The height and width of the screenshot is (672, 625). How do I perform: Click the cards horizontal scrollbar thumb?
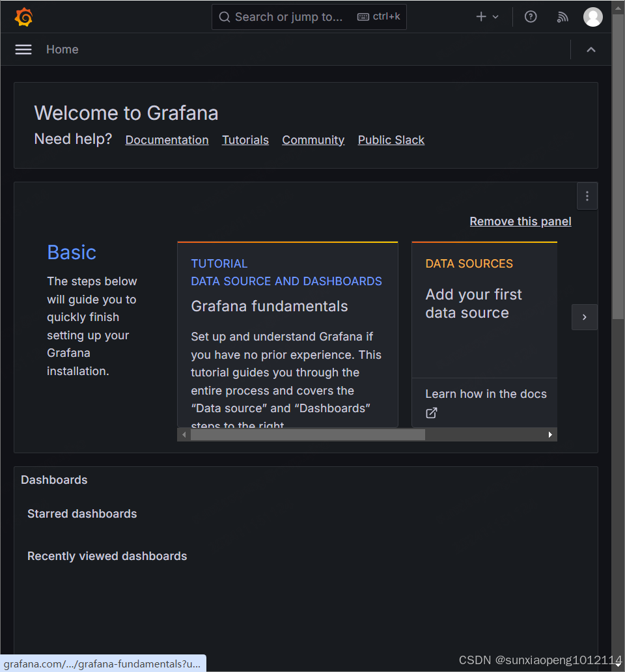pyautogui.click(x=307, y=434)
